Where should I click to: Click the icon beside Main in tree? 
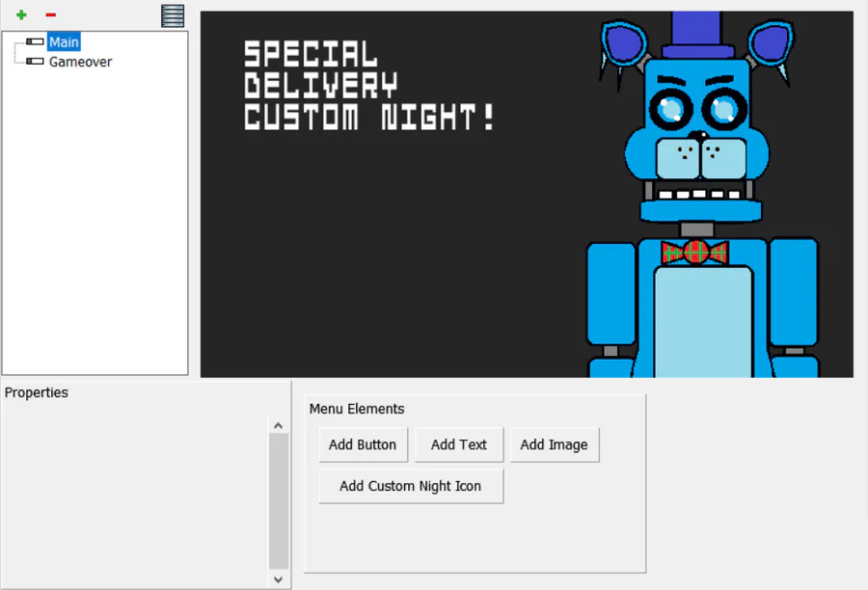tap(35, 41)
